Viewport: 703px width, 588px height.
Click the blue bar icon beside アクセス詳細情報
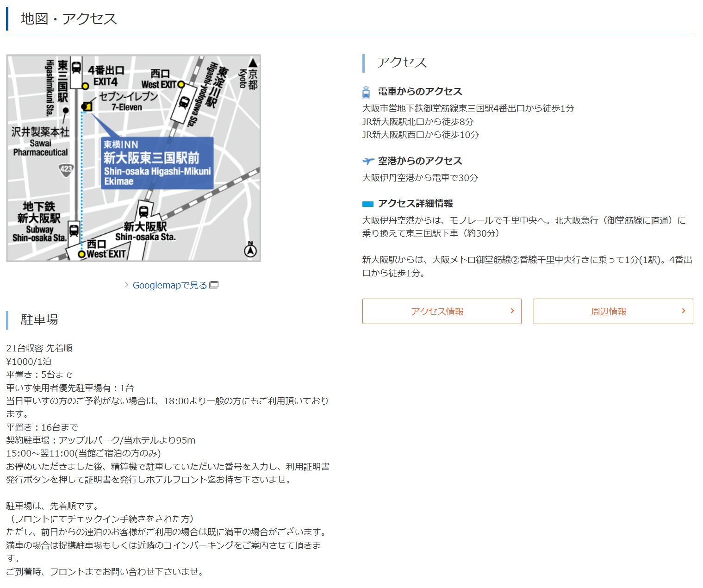pyautogui.click(x=368, y=204)
